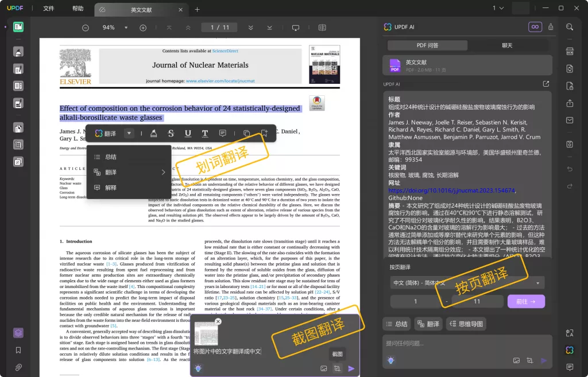Add a note comment from floating toolbar

(222, 133)
